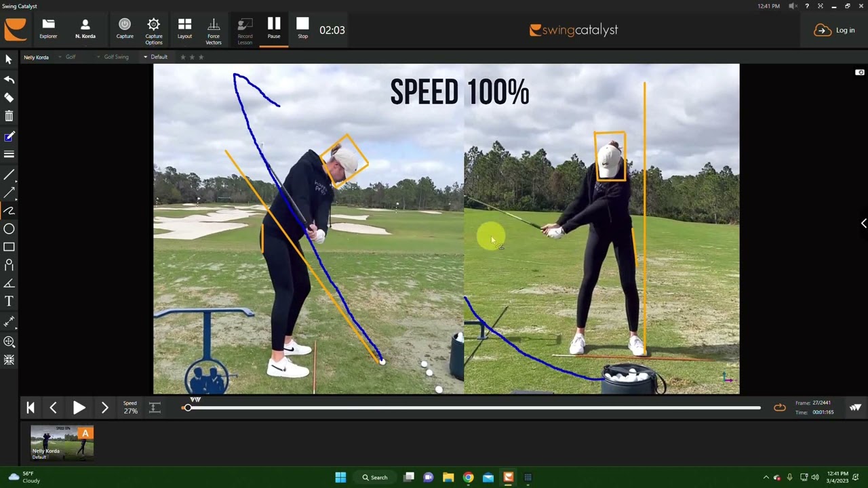Step forward one frame
This screenshot has height=488, width=868.
click(104, 407)
